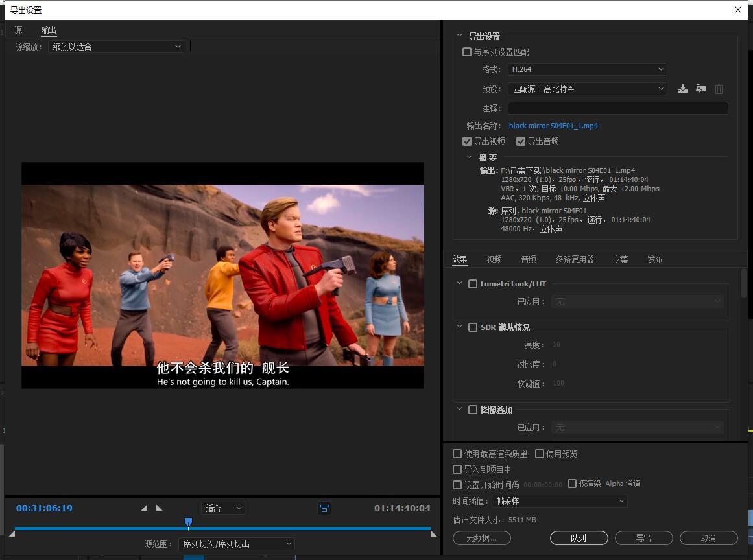This screenshot has height=560, width=753.
Task: Open the 源范围 dropdown at the bottom
Action: (x=237, y=544)
